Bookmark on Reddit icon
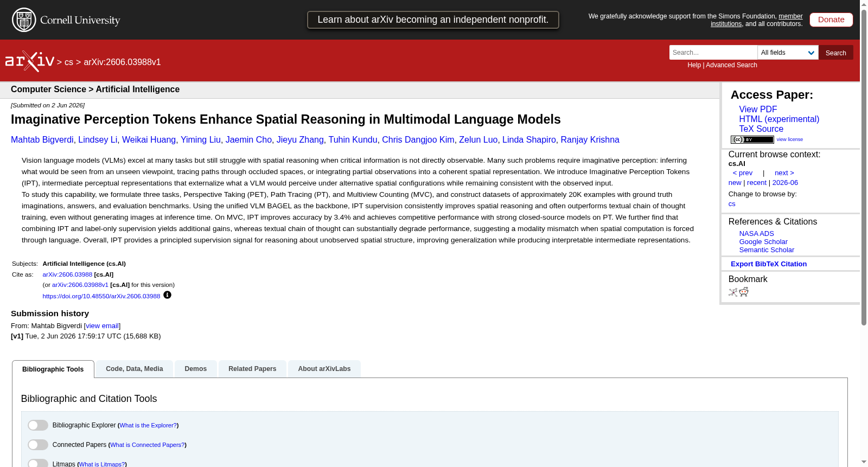This screenshot has height=467, width=868. tap(744, 292)
